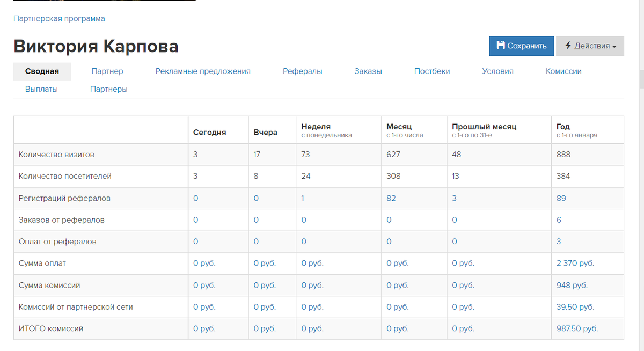Switch to the Партнеры tab

(x=109, y=89)
